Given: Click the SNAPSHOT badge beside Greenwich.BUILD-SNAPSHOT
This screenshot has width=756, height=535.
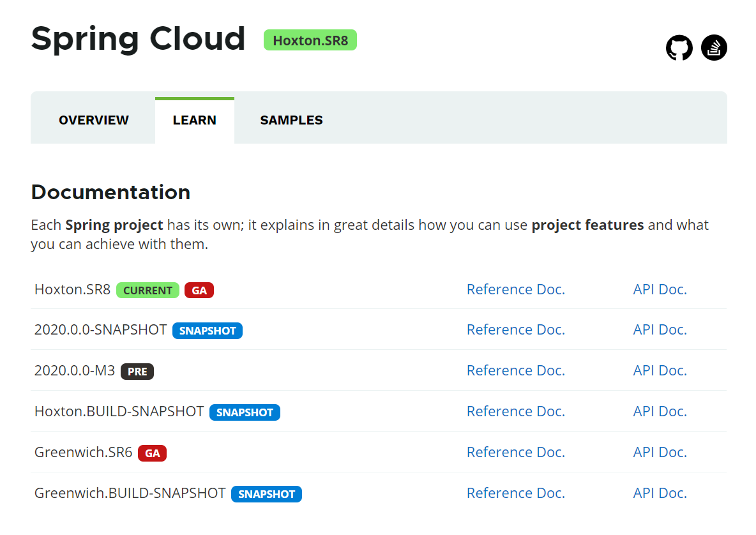Looking at the screenshot, I should [x=266, y=494].
